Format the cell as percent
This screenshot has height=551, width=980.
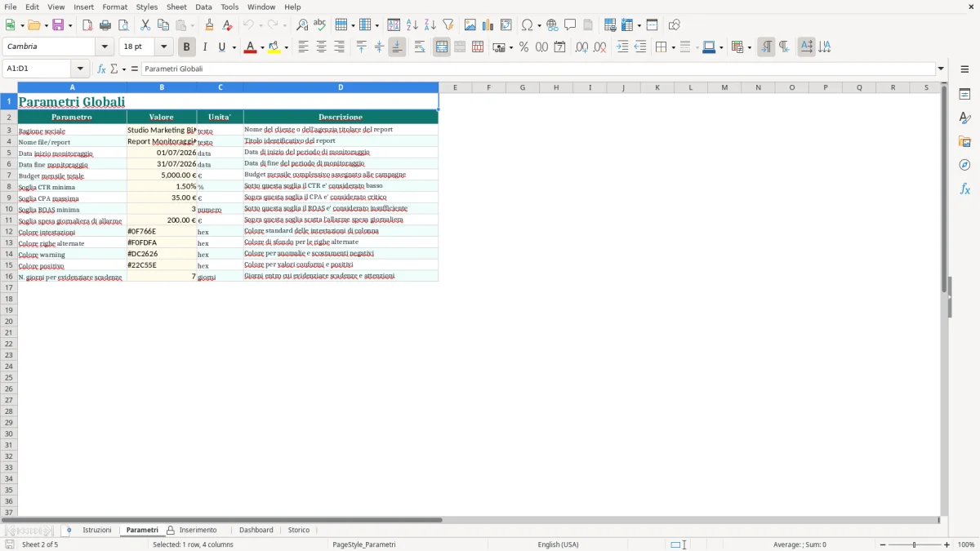523,47
